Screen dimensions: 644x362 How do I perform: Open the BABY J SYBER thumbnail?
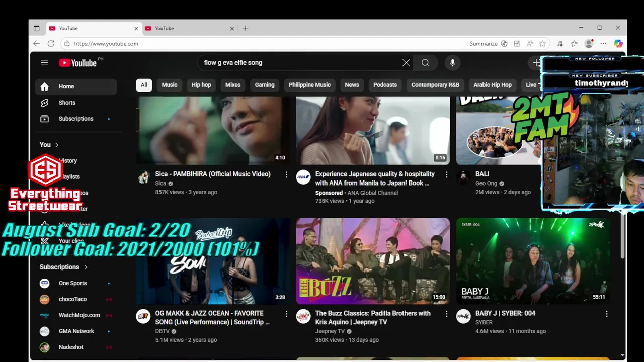(x=533, y=261)
